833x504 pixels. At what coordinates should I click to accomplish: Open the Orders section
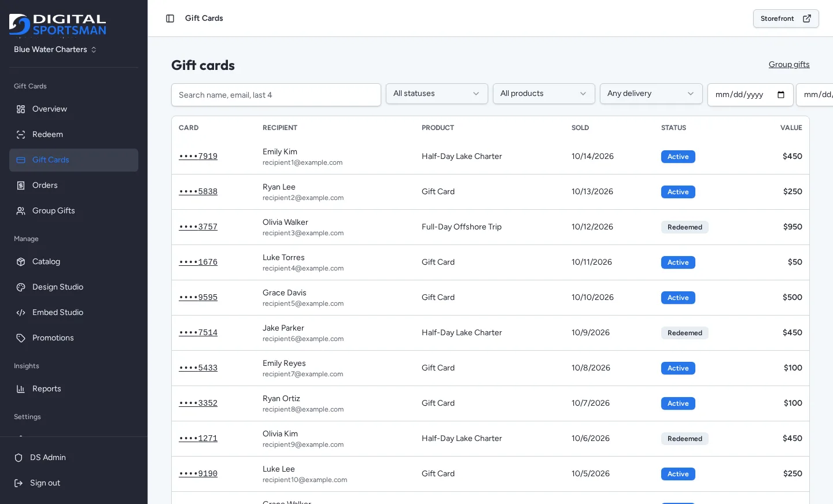click(x=73, y=186)
